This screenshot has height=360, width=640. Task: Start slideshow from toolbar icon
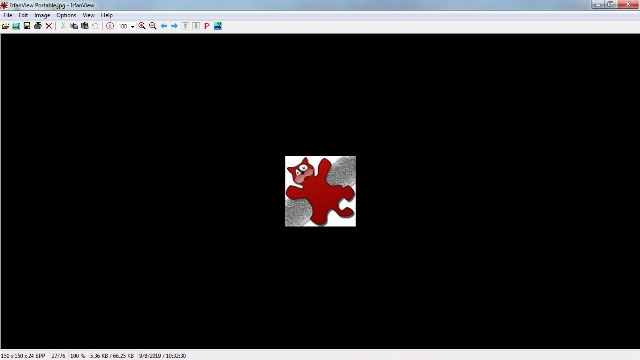pyautogui.click(x=16, y=26)
